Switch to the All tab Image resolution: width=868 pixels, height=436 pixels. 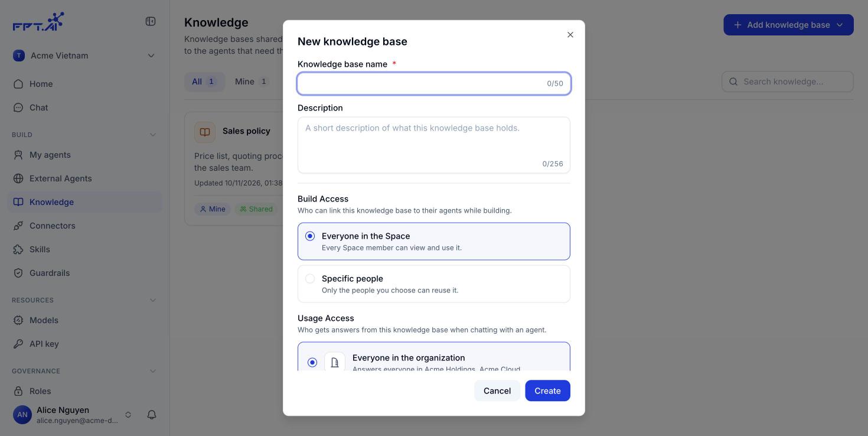pyautogui.click(x=204, y=82)
